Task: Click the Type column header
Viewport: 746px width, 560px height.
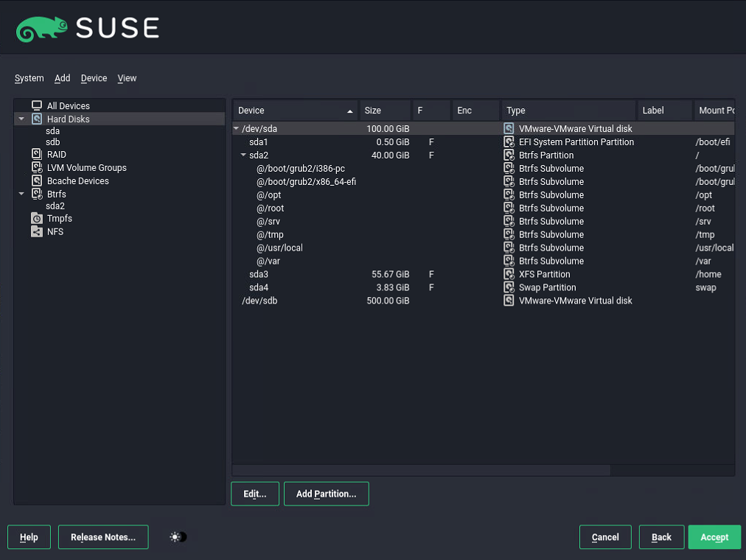Action: tap(568, 111)
